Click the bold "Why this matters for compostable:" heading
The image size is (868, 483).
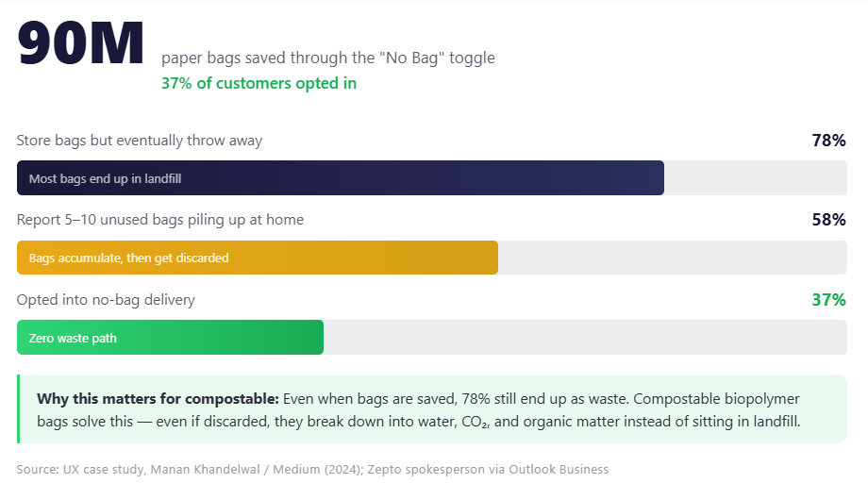pyautogui.click(x=158, y=398)
